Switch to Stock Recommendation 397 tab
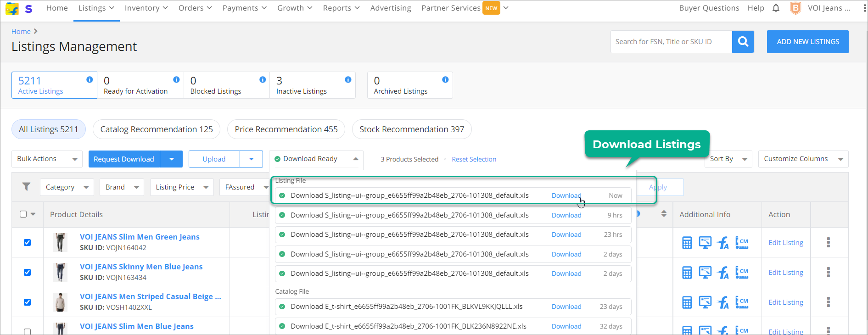The width and height of the screenshot is (868, 335). pyautogui.click(x=412, y=129)
